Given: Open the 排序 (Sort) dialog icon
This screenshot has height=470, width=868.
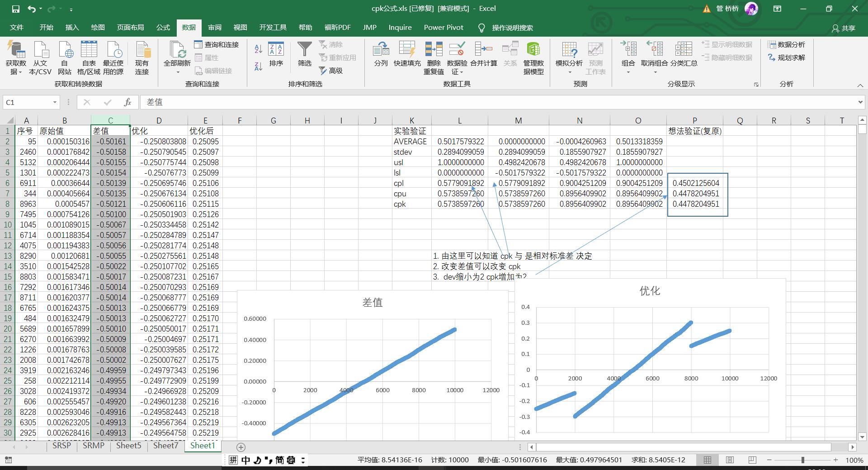Looking at the screenshot, I should click(276, 55).
